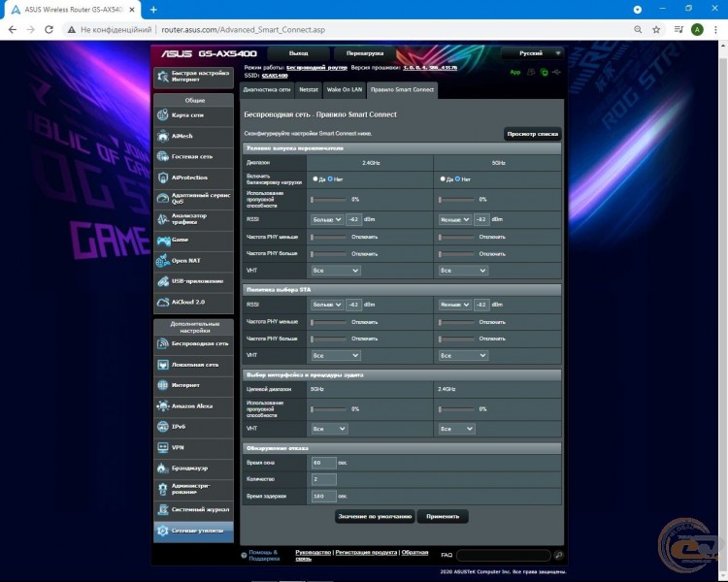Click the green App status icon
The width and height of the screenshot is (728, 582).
[514, 73]
